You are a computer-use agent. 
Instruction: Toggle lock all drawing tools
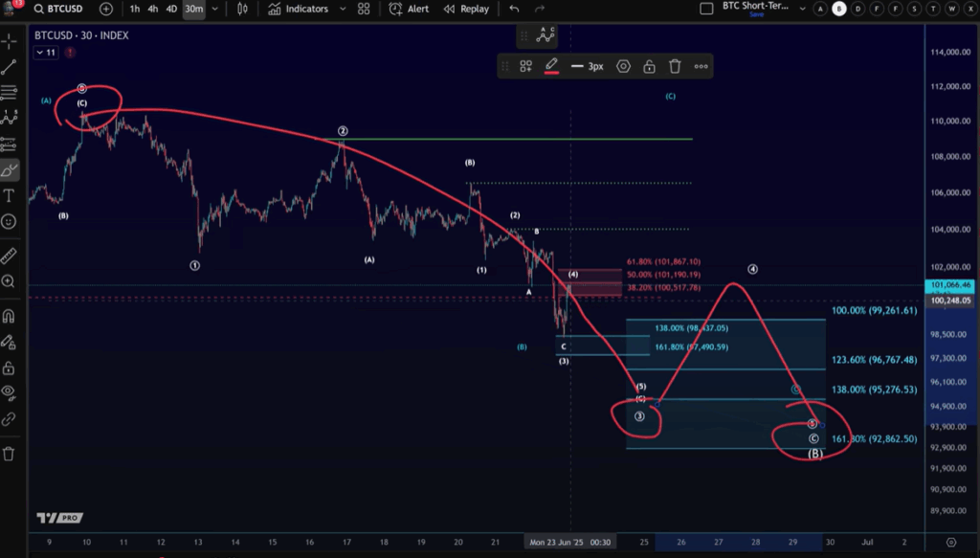pyautogui.click(x=9, y=368)
